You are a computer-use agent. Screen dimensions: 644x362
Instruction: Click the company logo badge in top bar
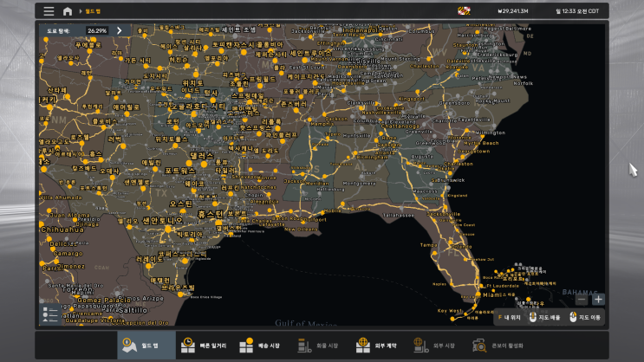(x=464, y=11)
